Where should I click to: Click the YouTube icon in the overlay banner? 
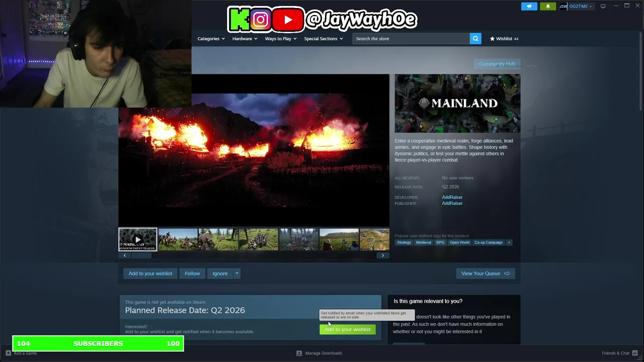pyautogui.click(x=288, y=20)
